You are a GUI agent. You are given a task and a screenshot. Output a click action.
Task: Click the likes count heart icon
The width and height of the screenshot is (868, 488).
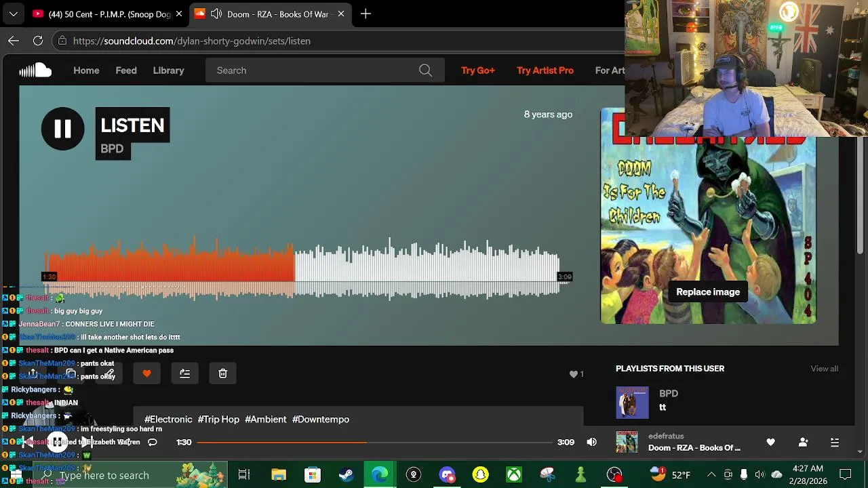click(573, 374)
